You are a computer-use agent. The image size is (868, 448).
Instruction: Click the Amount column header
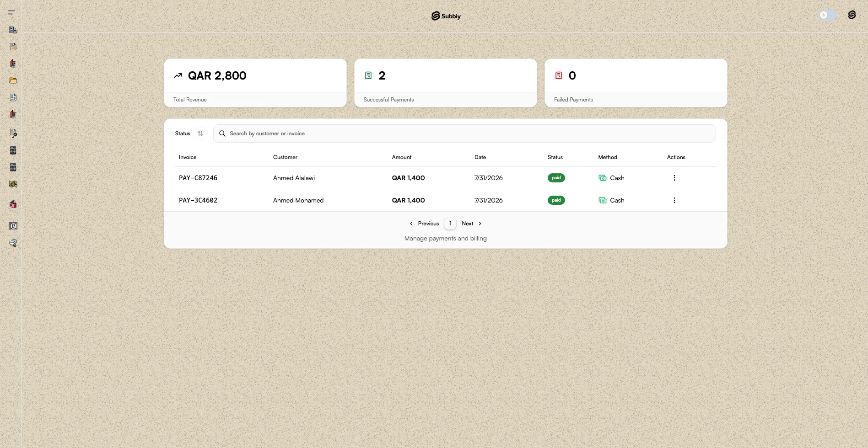click(402, 157)
